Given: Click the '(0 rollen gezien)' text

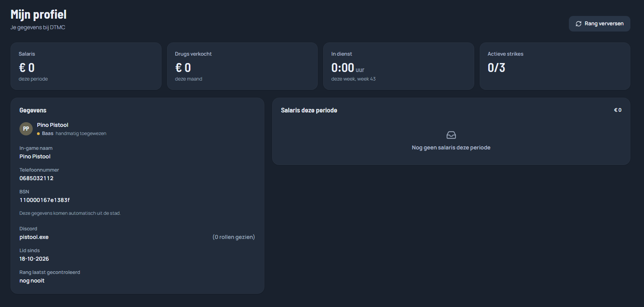Looking at the screenshot, I should pyautogui.click(x=234, y=237).
